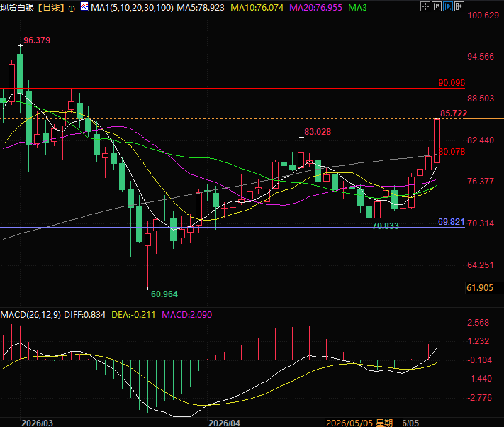Click the green MA3 label

tap(357, 7)
